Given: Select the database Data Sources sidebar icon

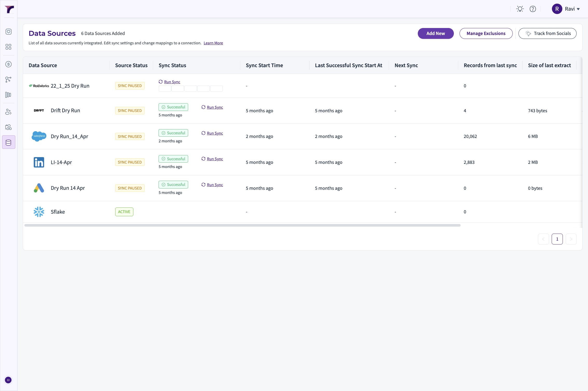Looking at the screenshot, I should click(9, 142).
